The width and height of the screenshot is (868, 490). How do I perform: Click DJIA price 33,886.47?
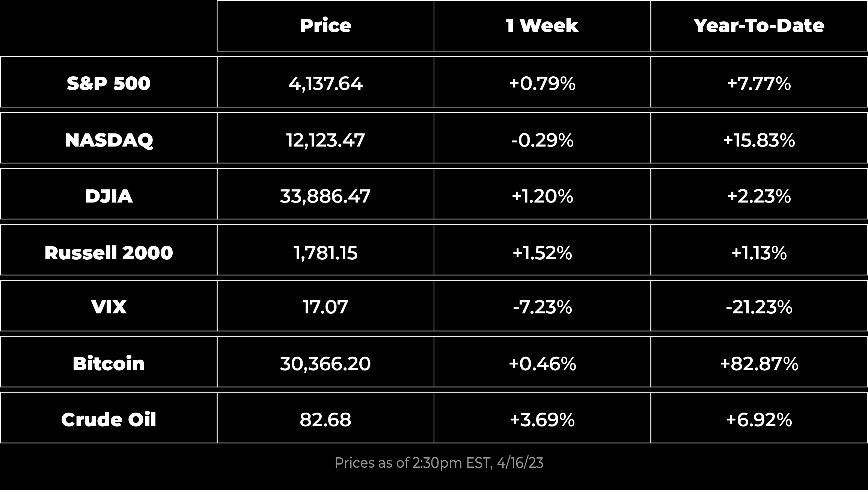point(325,196)
